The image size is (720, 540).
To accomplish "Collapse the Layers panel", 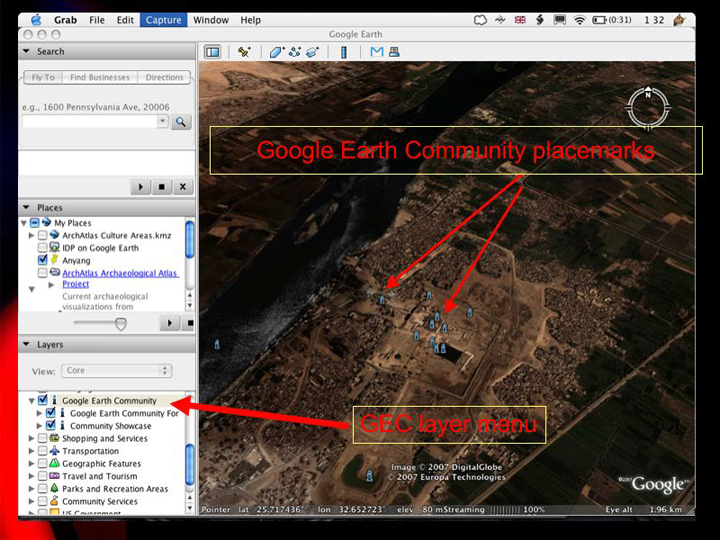I will (x=26, y=344).
